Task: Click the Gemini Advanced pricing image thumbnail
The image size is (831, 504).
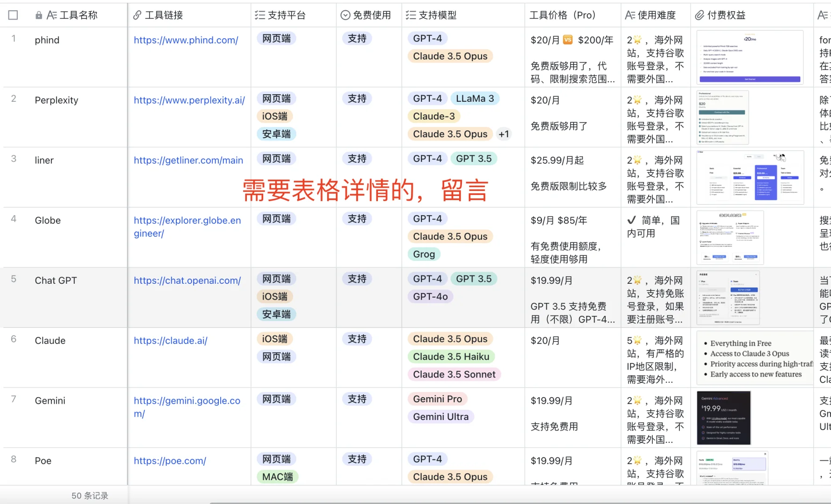Action: (x=724, y=418)
